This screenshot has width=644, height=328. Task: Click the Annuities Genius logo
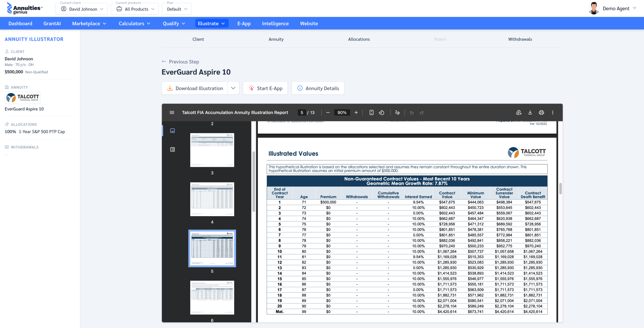coord(25,8)
